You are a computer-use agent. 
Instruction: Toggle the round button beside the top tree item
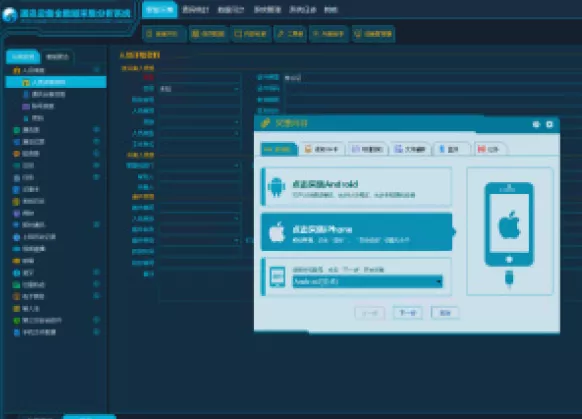[97, 70]
